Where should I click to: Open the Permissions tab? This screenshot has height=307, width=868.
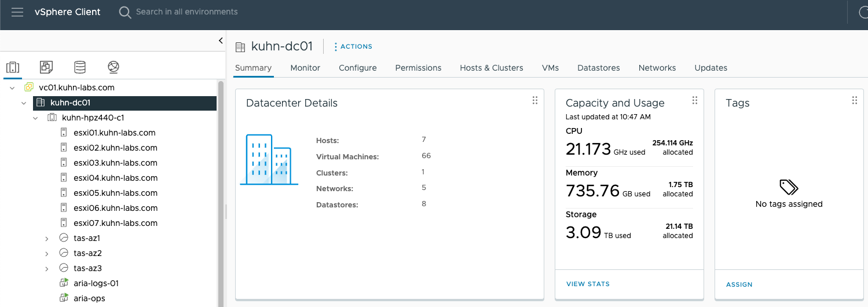click(418, 68)
